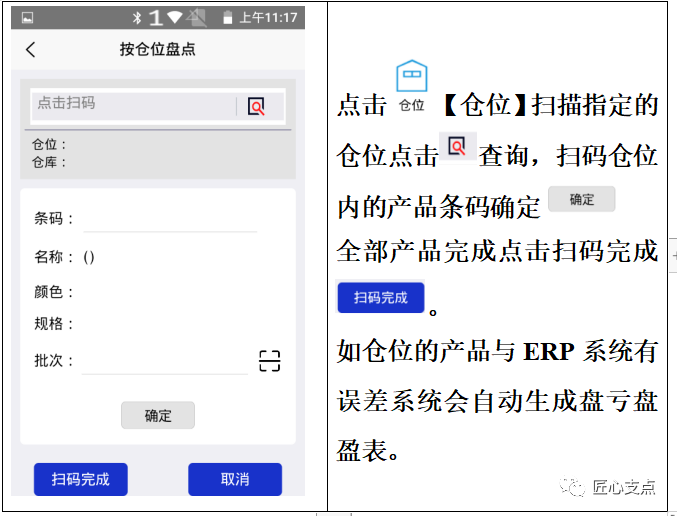Image resolution: width=677 pixels, height=516 pixels.
Task: Click the 条码 barcode input field
Action: click(170, 219)
